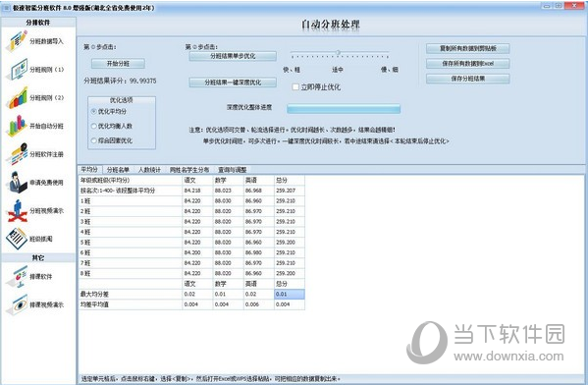Select 按名次:1-400 整体平均分 row label
This screenshot has height=385, width=588.
131,191
